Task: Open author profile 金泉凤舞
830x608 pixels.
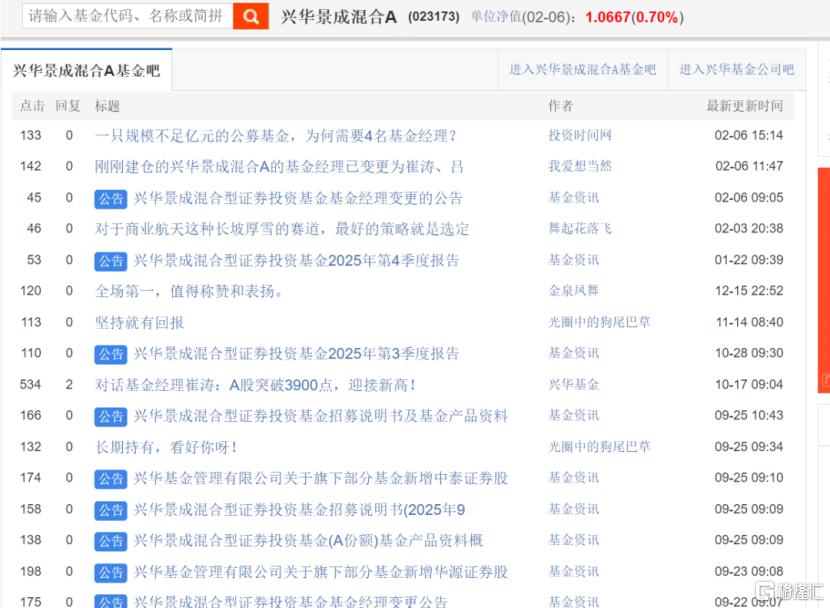Action: 574,291
